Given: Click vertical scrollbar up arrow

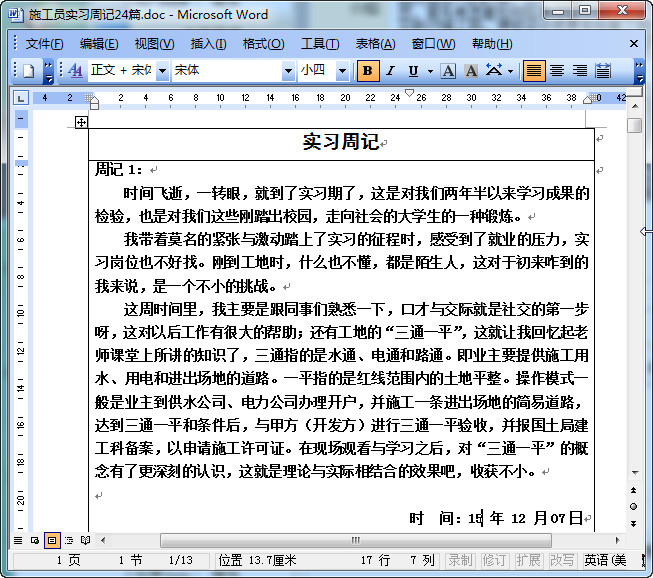Looking at the screenshot, I should [635, 107].
